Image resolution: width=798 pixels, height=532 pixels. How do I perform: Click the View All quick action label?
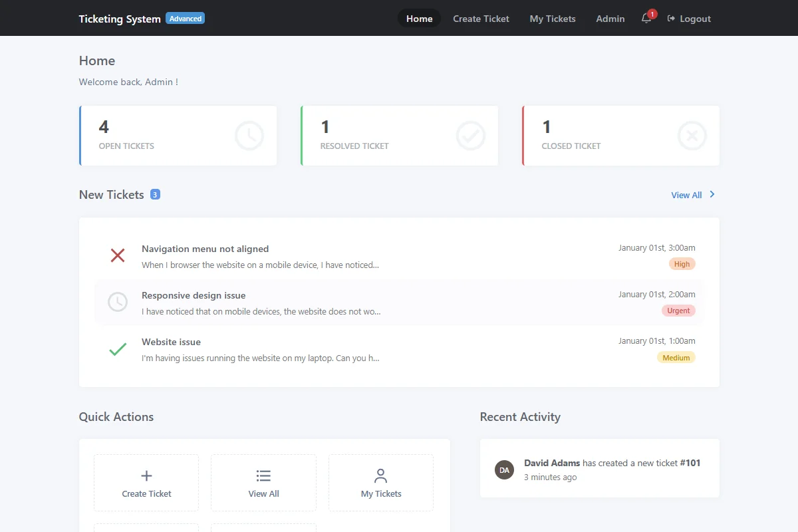click(263, 493)
